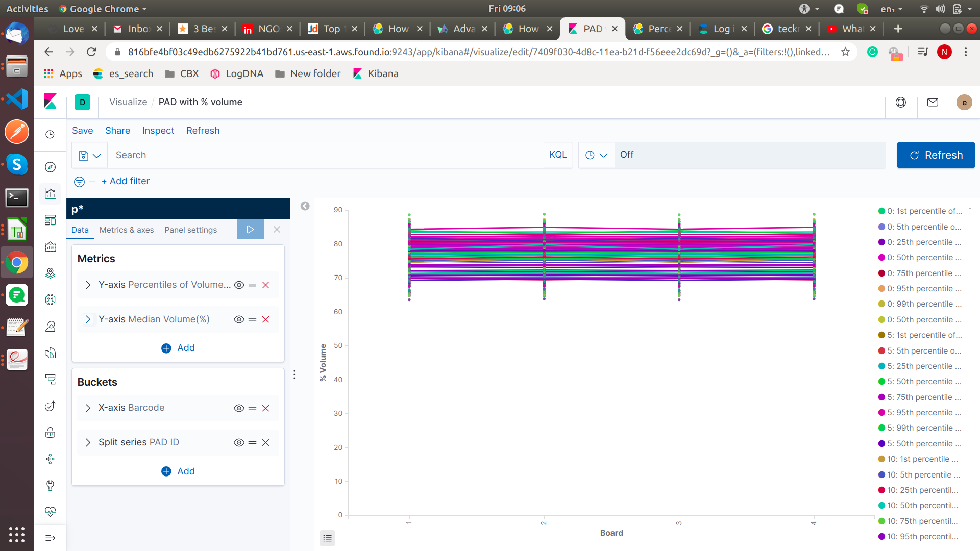This screenshot has width=980, height=551.
Task: Collapse the editor panel arrow icon
Action: point(305,206)
